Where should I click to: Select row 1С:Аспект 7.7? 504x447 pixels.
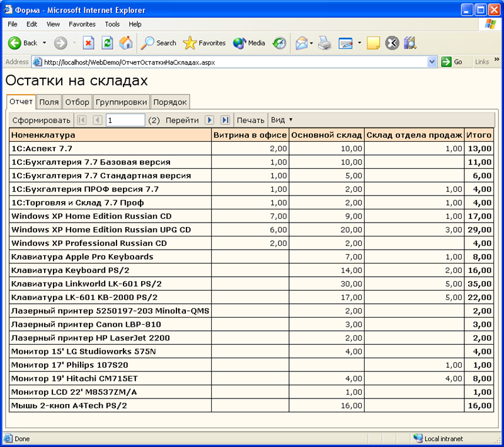click(x=251, y=149)
